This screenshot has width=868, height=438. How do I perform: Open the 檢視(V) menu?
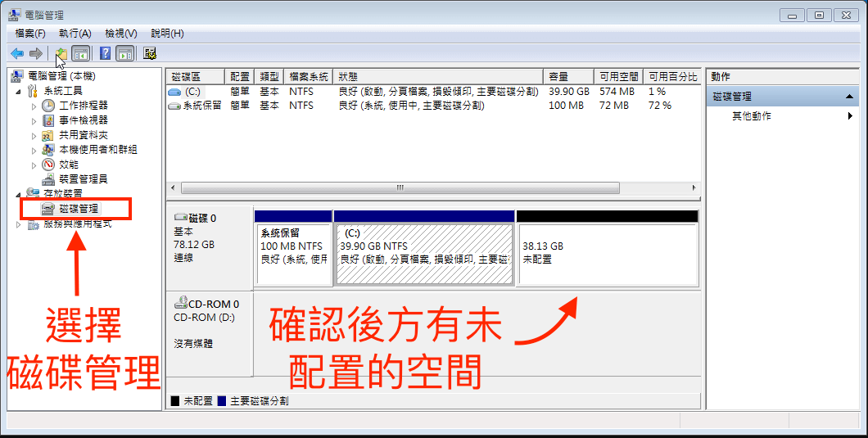(x=121, y=34)
